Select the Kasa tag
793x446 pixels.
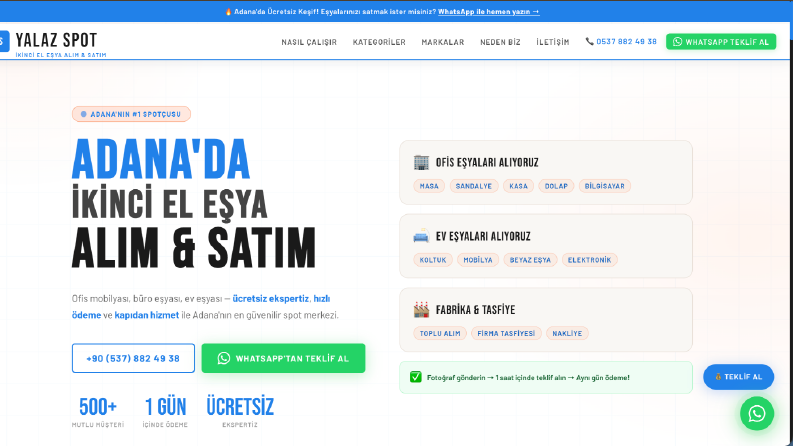click(518, 186)
